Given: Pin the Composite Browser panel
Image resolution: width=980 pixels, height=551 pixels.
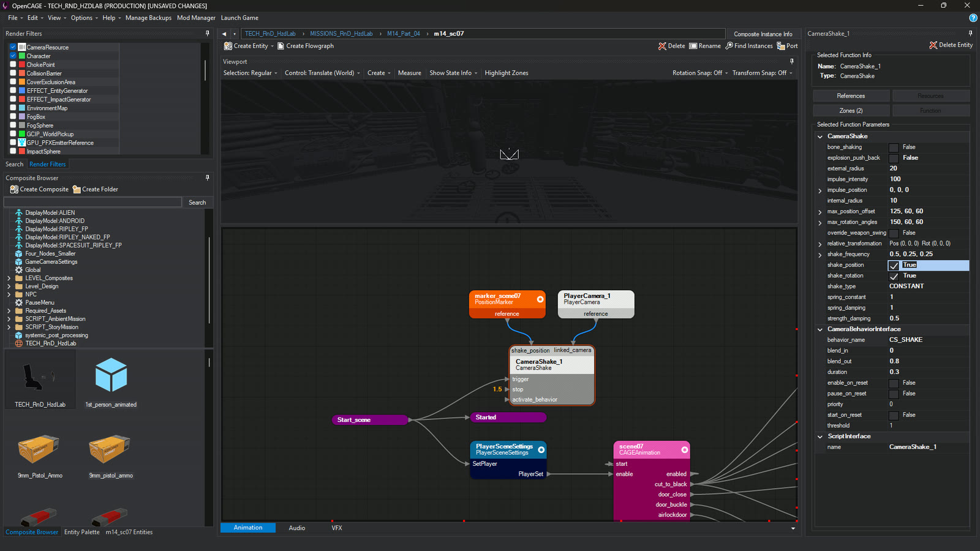Looking at the screenshot, I should [207, 178].
